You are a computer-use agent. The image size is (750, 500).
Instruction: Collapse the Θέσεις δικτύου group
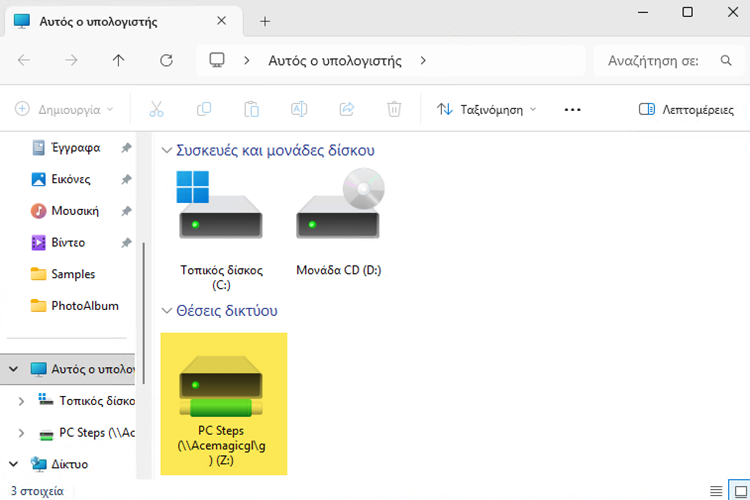coord(167,311)
